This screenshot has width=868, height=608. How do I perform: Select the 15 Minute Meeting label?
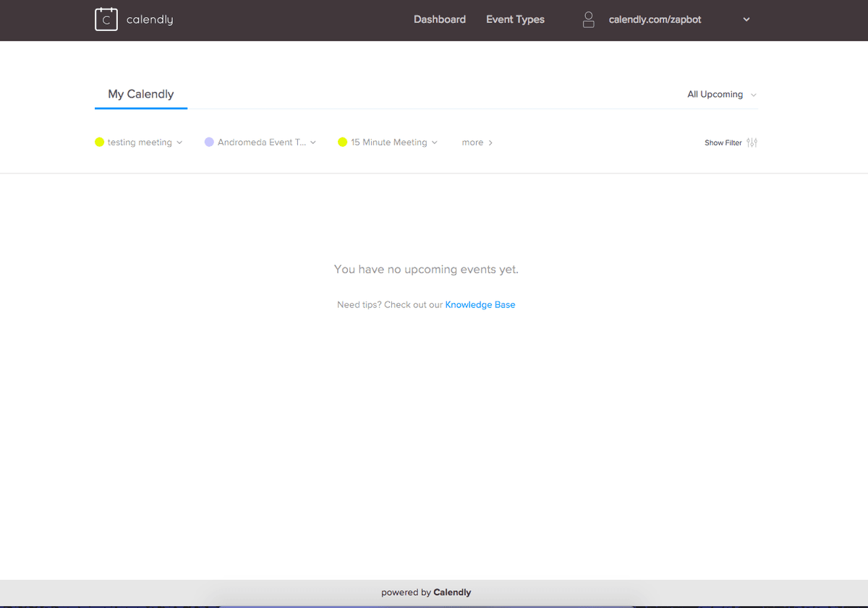pyautogui.click(x=389, y=142)
